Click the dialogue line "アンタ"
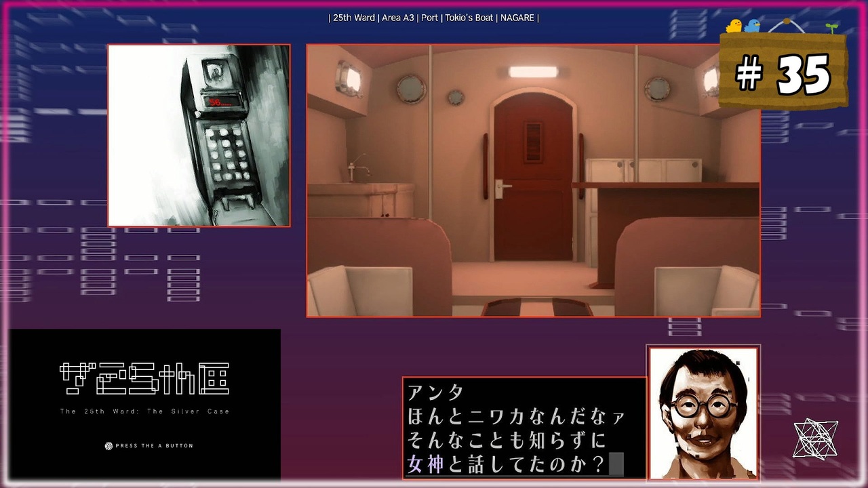This screenshot has height=488, width=868. coord(436,392)
